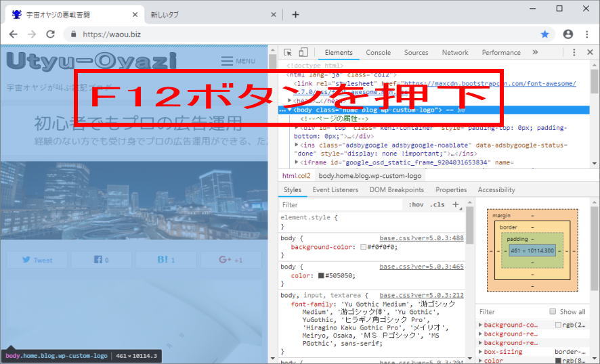
Task: Click the Styles filter input field
Action: point(339,205)
